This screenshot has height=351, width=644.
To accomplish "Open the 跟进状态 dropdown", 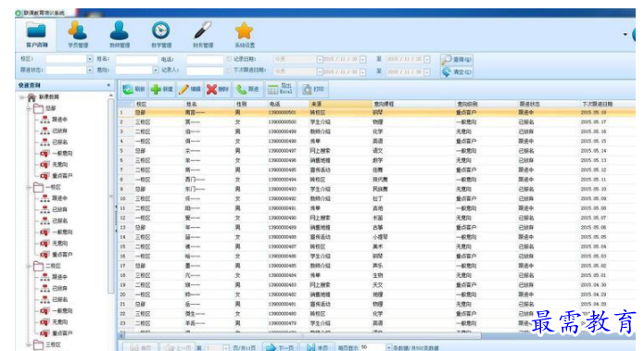I will click(x=90, y=70).
